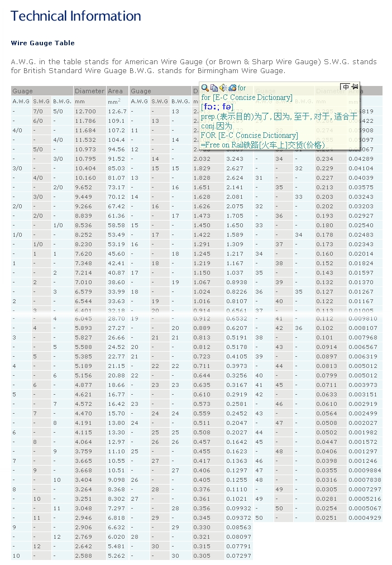Viewport: 392px width, 565px height.
Task: Click the '=Free on Rail' definition line
Action: pyautogui.click(x=263, y=145)
